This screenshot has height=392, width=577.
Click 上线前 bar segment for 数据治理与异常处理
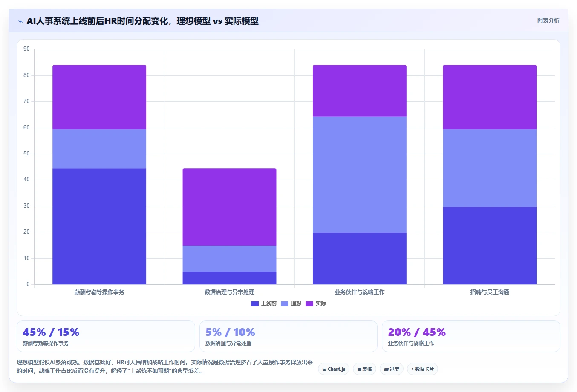[229, 278]
